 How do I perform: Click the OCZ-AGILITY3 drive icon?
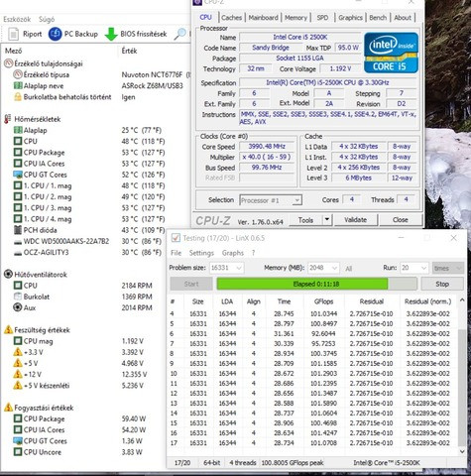[18, 253]
